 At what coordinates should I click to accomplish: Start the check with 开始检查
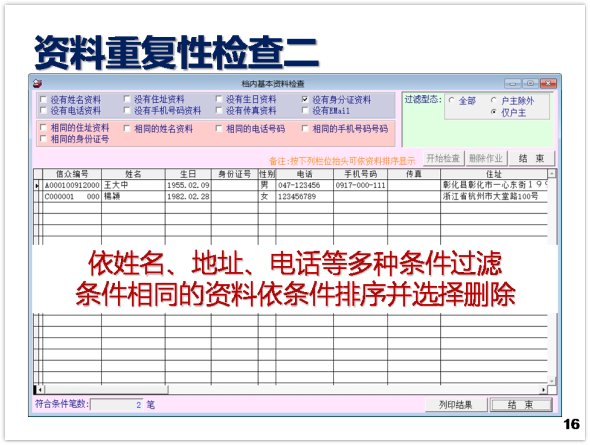click(x=443, y=158)
